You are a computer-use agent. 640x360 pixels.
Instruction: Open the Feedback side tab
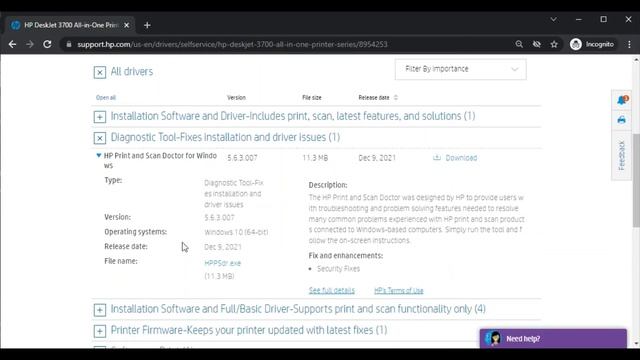pos(621,155)
